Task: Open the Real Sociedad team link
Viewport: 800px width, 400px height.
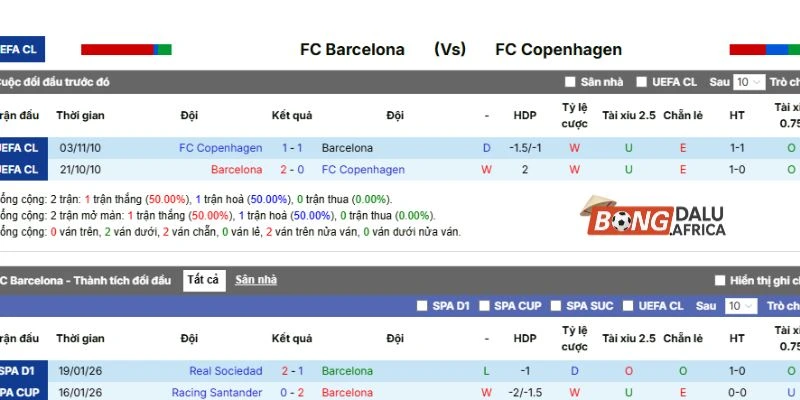Action: coord(225,371)
